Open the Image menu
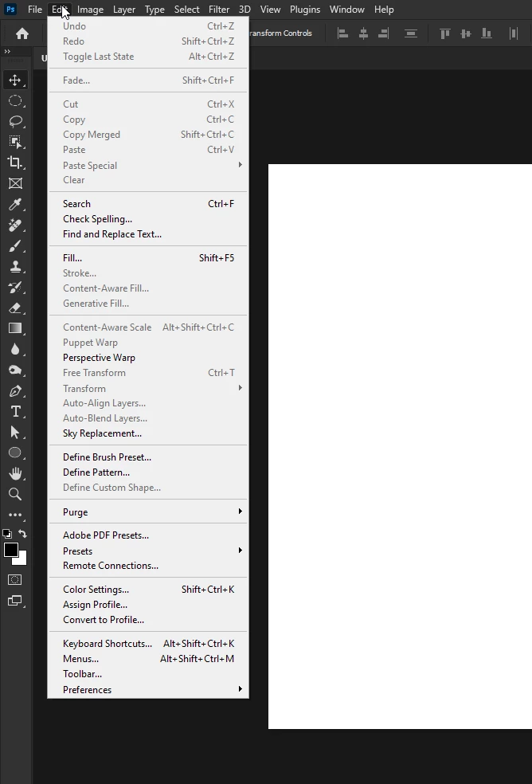Image resolution: width=532 pixels, height=784 pixels. [90, 10]
